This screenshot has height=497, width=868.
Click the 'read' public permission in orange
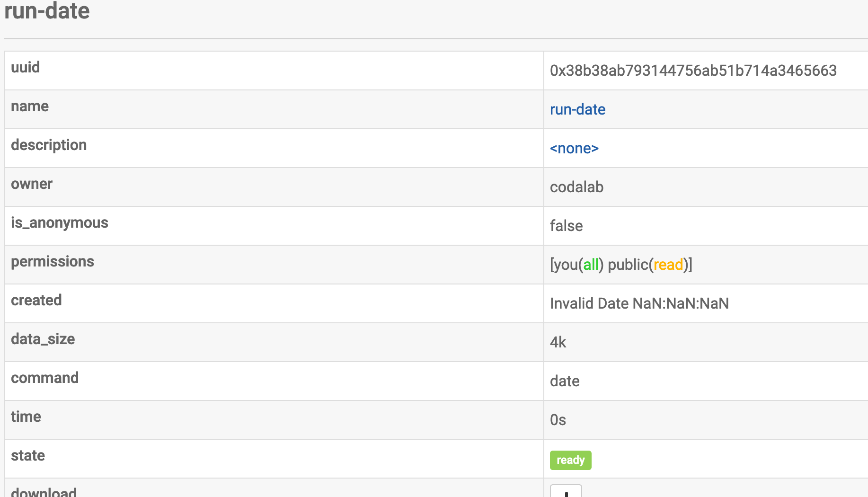pos(668,265)
